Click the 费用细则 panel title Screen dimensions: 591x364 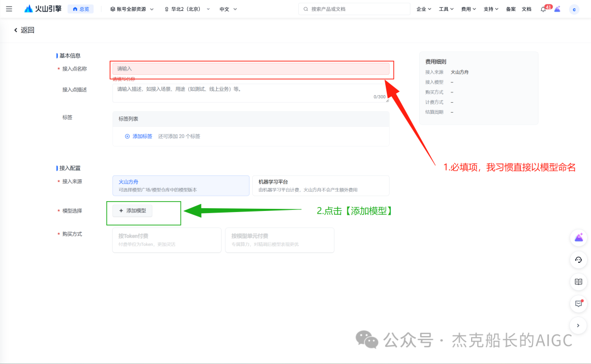(436, 62)
